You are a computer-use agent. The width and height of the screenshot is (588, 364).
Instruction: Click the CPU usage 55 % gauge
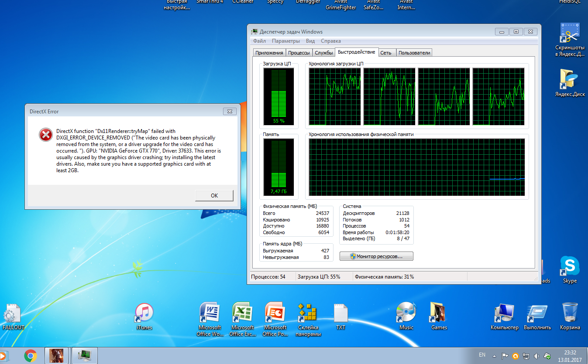[279, 96]
